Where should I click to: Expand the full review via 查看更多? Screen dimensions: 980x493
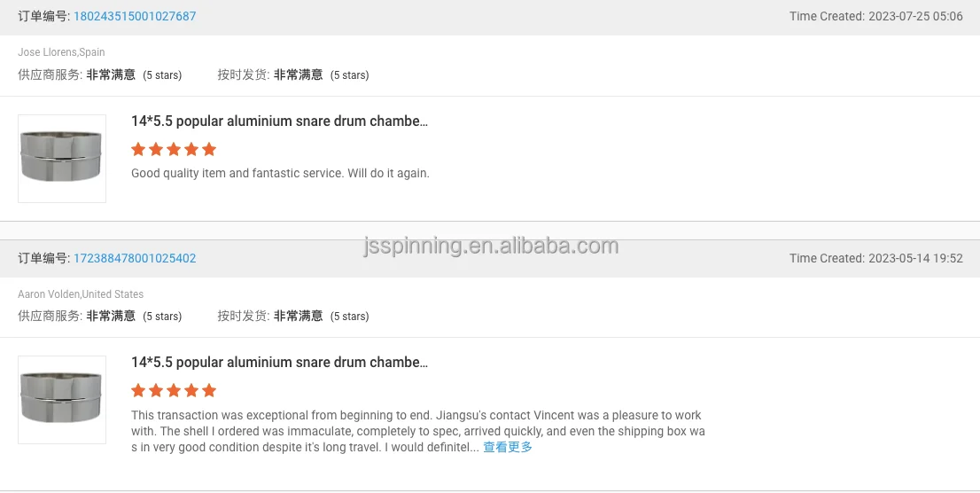point(508,448)
